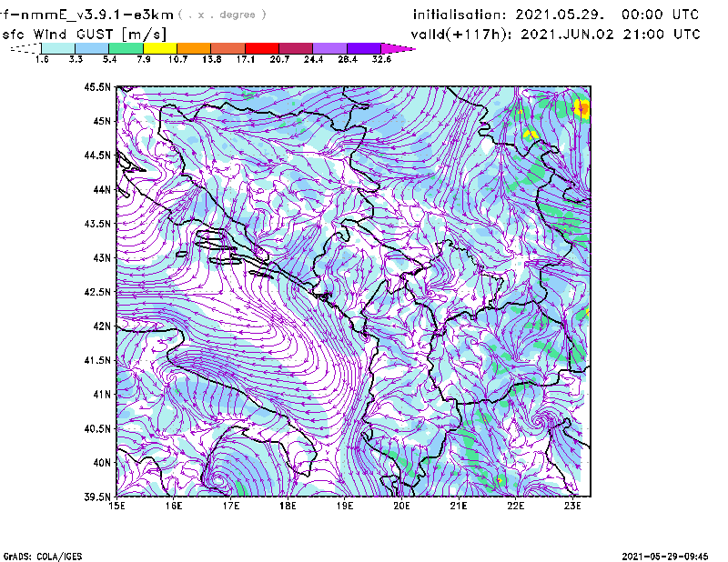Click the 45N latitude label
Viewport: 728px width, 562px height.
point(102,121)
